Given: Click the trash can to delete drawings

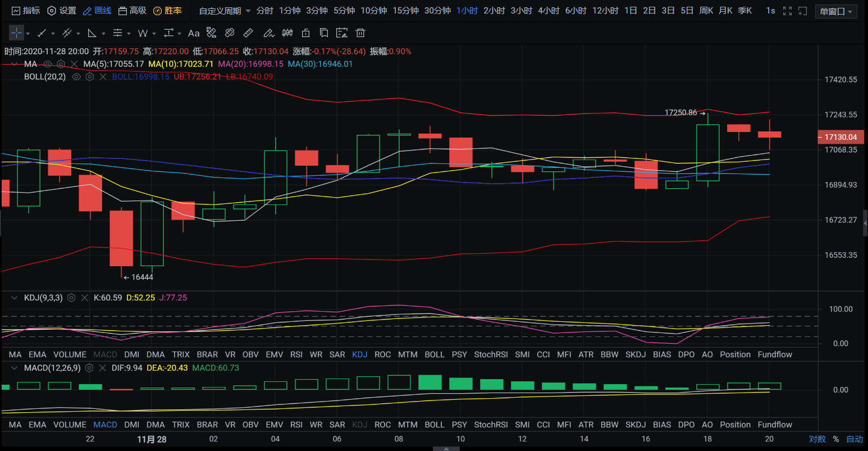Looking at the screenshot, I should point(361,33).
